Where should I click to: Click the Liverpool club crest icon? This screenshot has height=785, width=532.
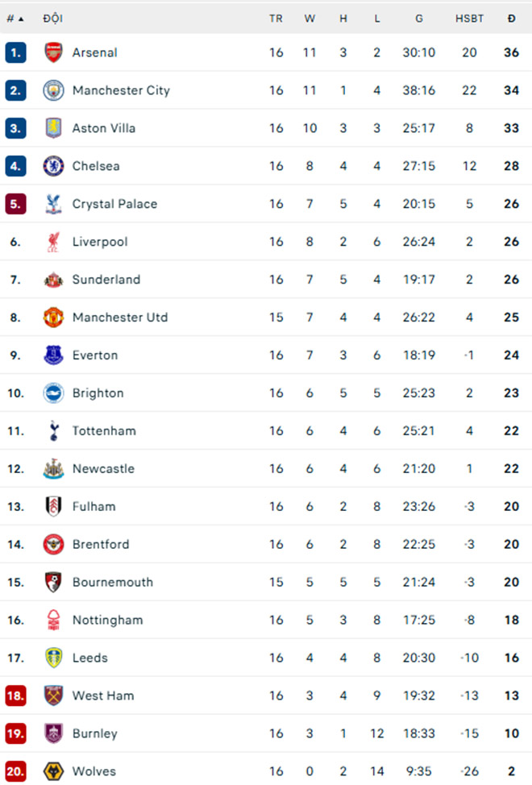(53, 242)
